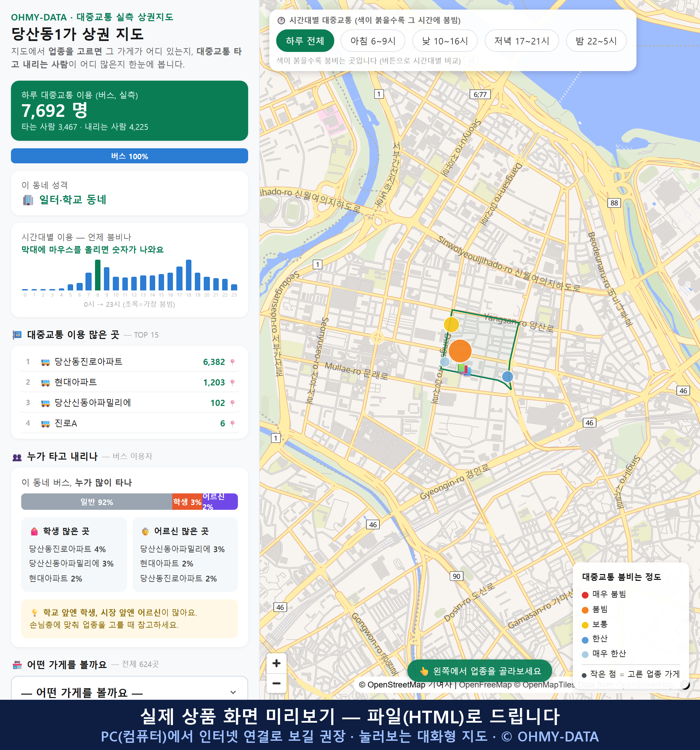Click the 타는 사람 3,467 · 내리는 사람 4,225 line

click(85, 127)
